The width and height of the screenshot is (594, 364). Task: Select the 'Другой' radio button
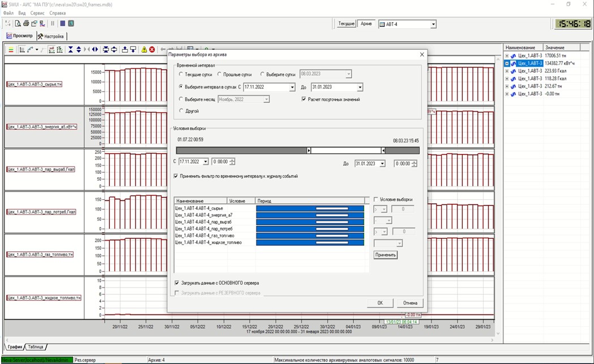tap(181, 110)
